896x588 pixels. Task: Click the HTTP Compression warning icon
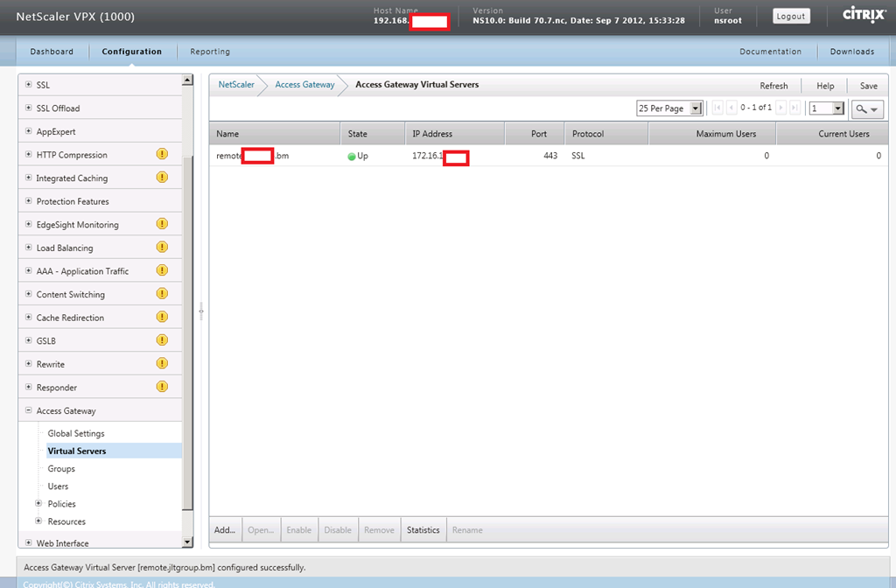162,154
